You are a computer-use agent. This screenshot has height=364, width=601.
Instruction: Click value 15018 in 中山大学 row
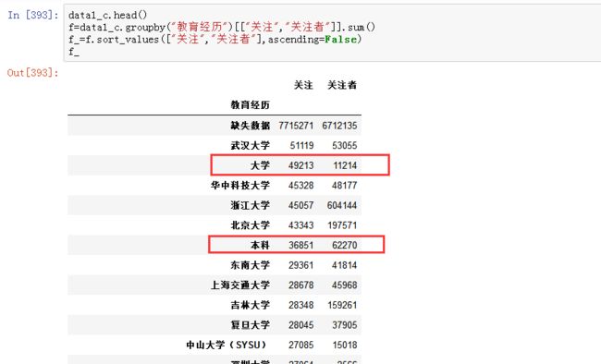coord(345,345)
